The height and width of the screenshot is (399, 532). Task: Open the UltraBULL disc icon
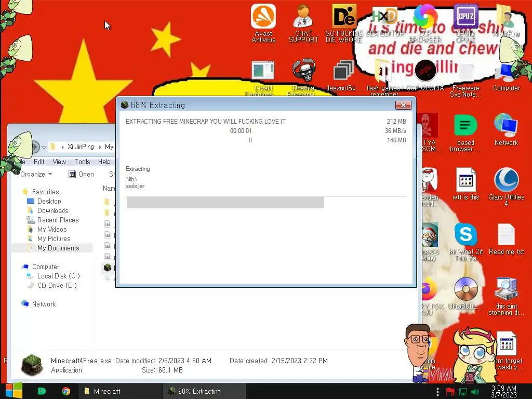465,293
